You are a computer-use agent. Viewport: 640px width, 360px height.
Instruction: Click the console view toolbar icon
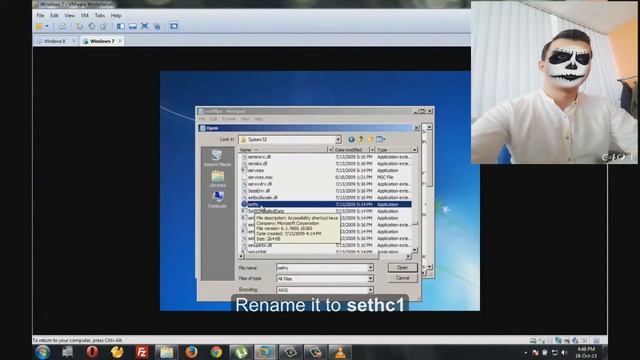click(174, 26)
